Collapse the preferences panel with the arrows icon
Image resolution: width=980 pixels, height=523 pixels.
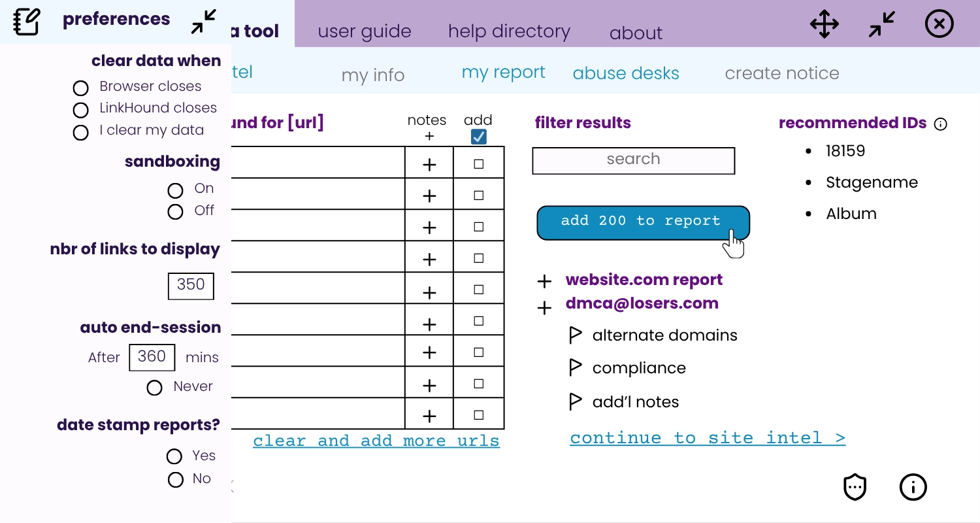point(204,22)
